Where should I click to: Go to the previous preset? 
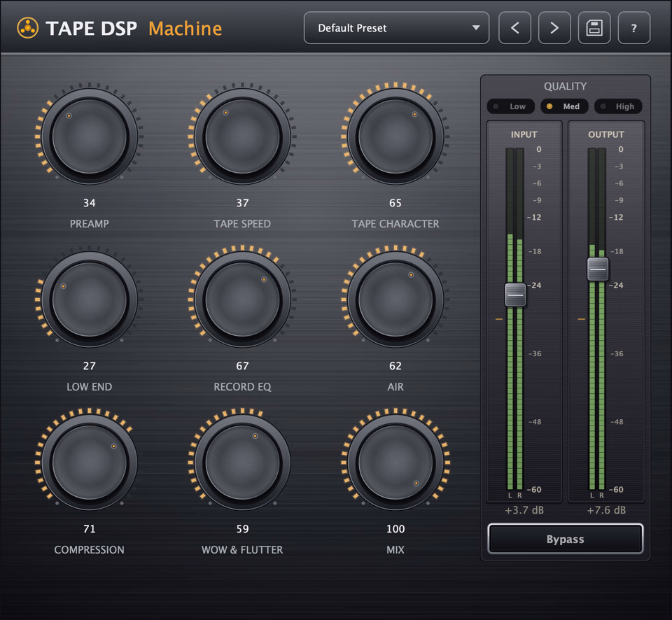514,28
